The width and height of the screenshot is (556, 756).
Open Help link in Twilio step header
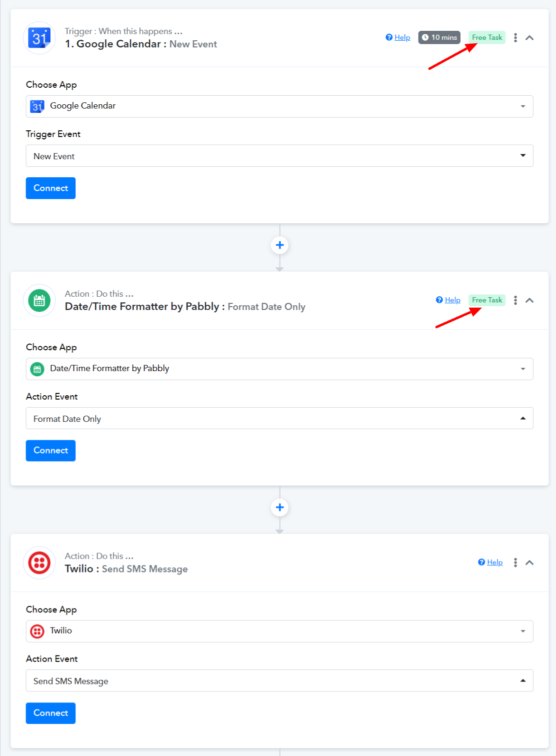pyautogui.click(x=494, y=562)
